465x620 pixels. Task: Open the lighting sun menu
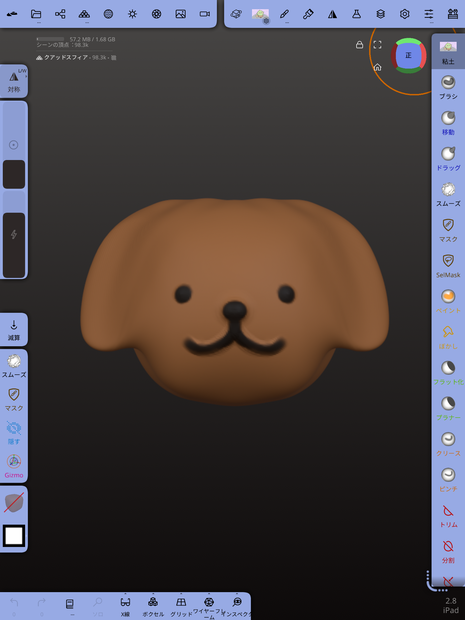[x=132, y=14]
